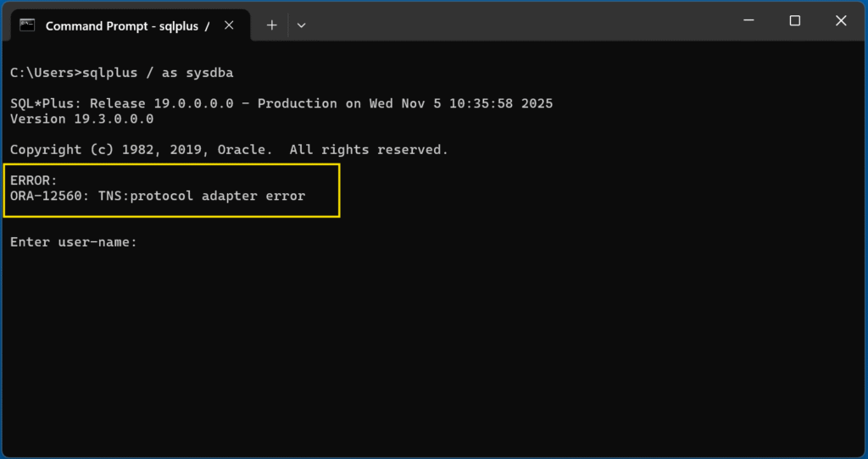Open a new terminal tab
Viewport: 868px width, 459px height.
tap(272, 25)
